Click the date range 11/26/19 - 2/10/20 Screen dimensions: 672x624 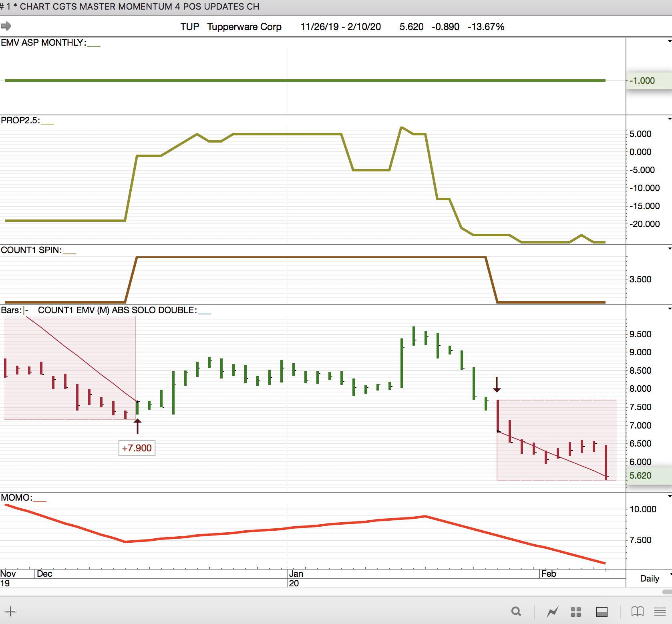click(x=341, y=27)
